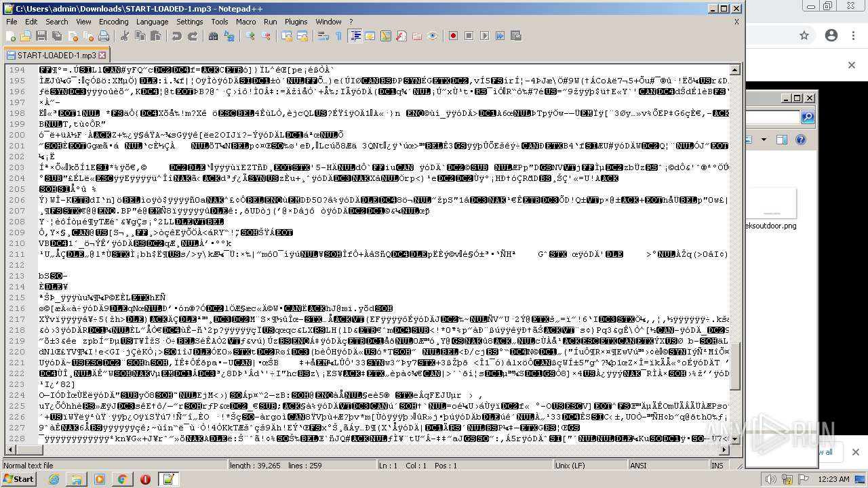Start macro recording with red dot
868x488 pixels.
[454, 36]
